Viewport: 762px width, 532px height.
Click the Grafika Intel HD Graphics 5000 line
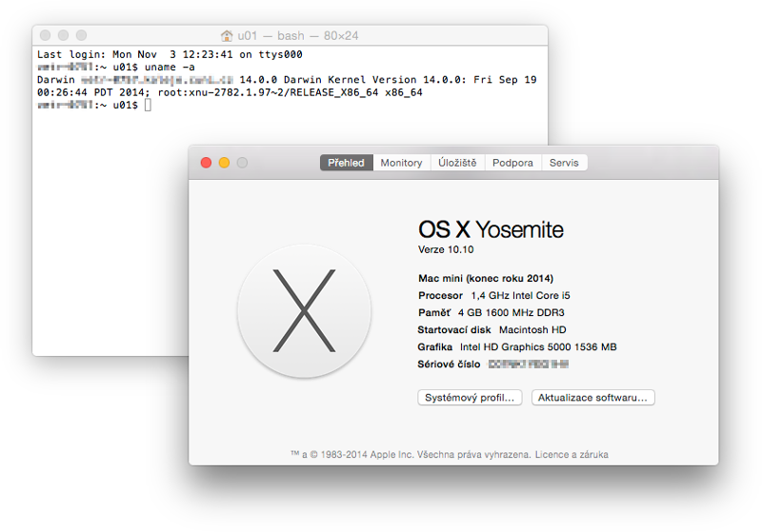(517, 347)
